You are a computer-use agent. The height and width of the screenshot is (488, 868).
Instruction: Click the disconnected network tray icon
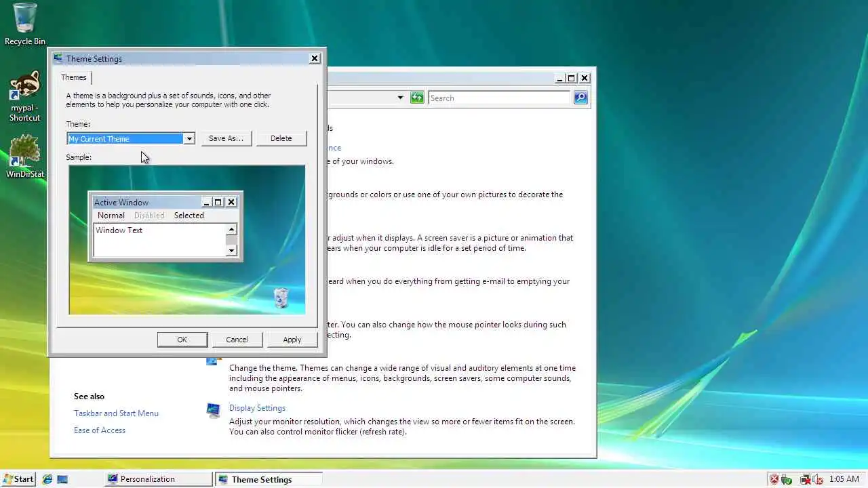click(806, 479)
